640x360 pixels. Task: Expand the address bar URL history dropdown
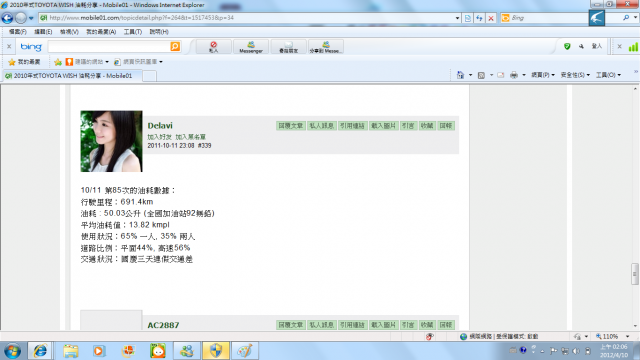[x=457, y=18]
